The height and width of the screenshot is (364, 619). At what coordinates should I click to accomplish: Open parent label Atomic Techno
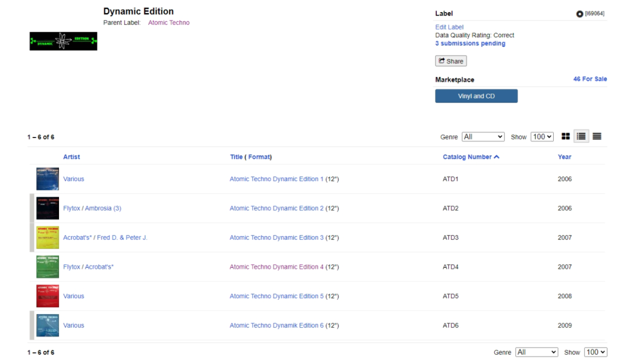[169, 22]
